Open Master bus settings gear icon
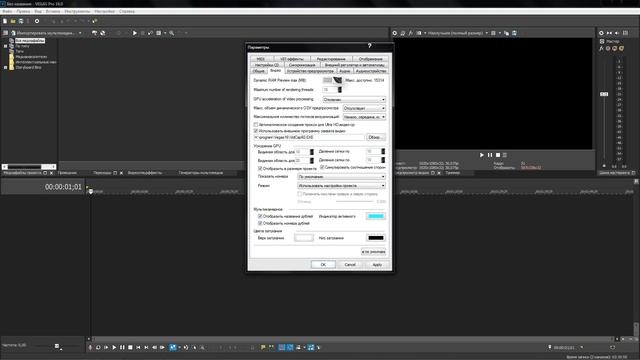Viewport: 640px width, 360px height. [x=601, y=33]
